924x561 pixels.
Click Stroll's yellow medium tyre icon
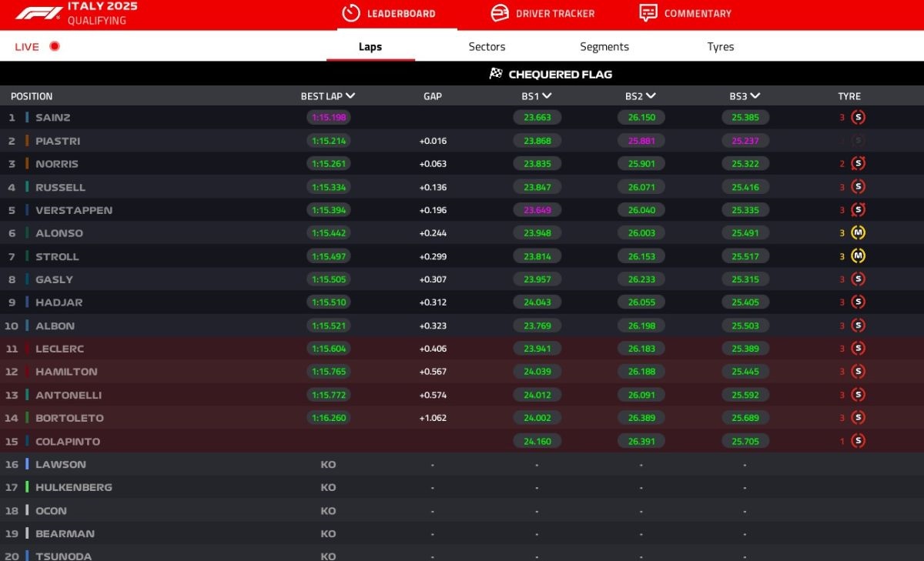coord(859,256)
